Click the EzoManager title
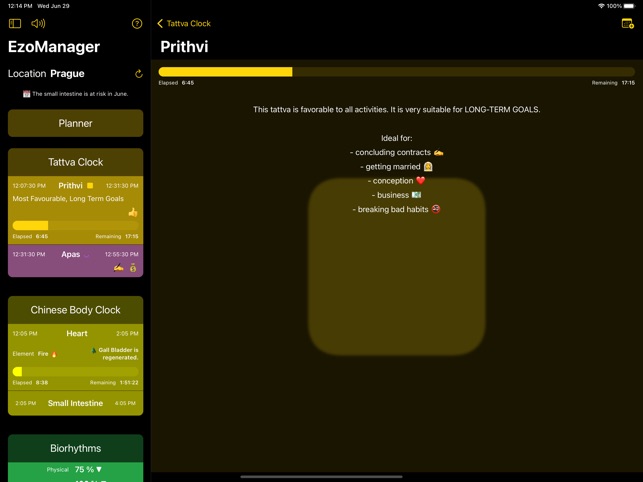 click(54, 46)
